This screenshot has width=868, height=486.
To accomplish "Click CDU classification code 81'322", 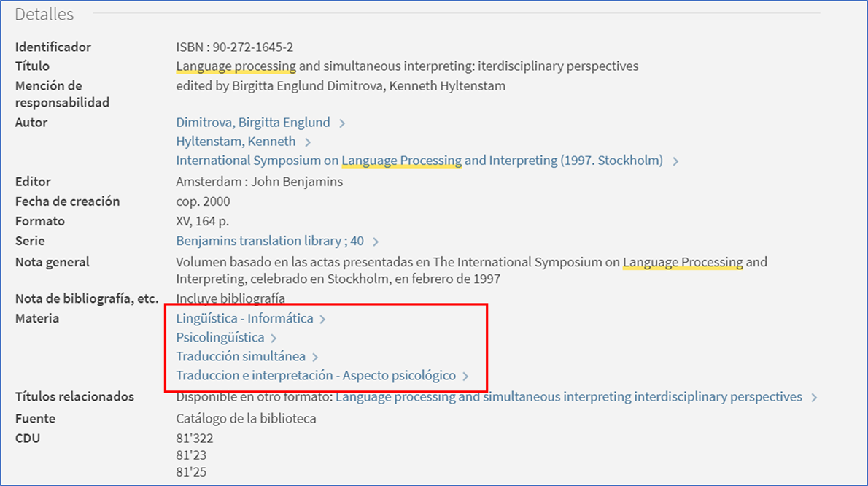I will pos(194,439).
